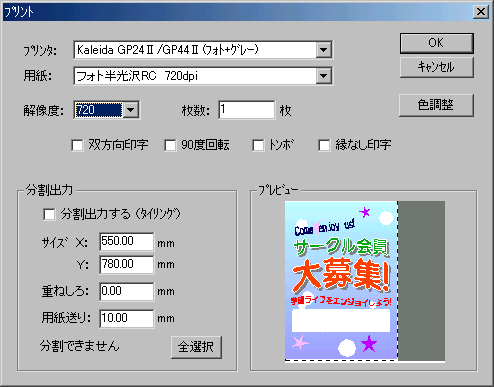Click the 重ねしろ overlap field
This screenshot has width=494, height=387.
click(127, 292)
